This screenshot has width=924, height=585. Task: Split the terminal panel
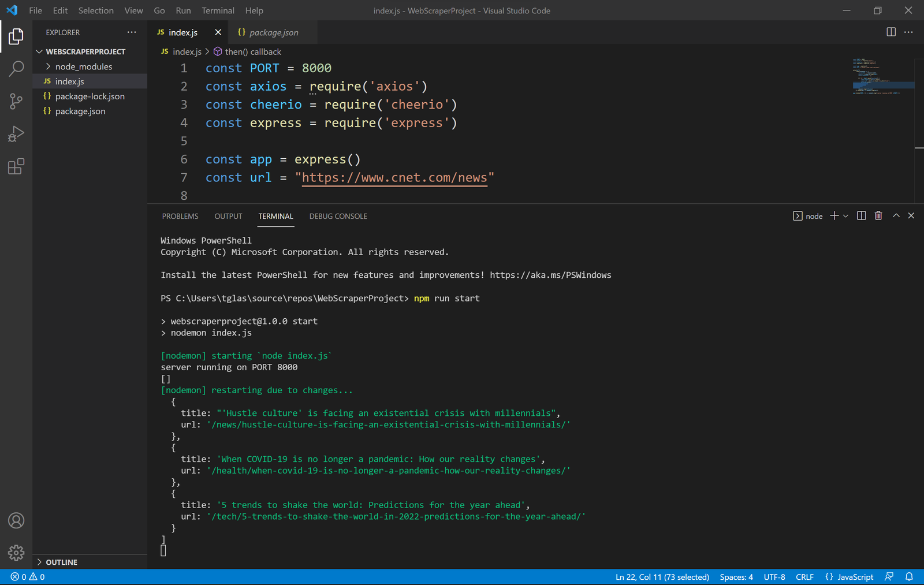tap(861, 216)
